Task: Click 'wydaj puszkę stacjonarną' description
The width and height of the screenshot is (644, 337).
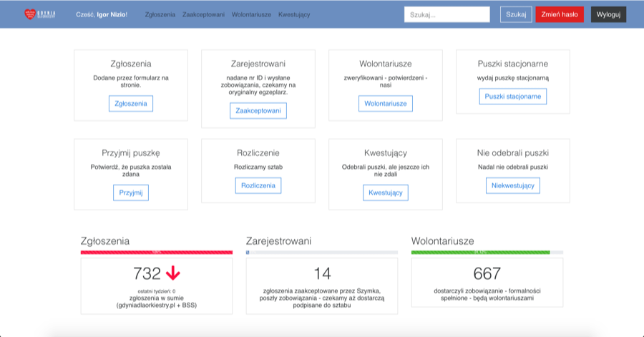Action: [512, 78]
